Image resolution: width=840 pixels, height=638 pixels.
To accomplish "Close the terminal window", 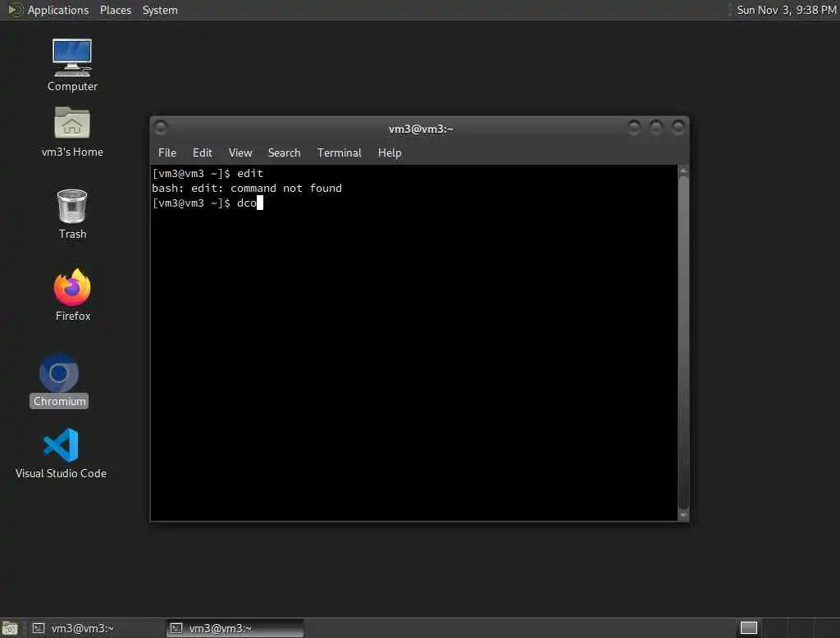I will pos(678,127).
